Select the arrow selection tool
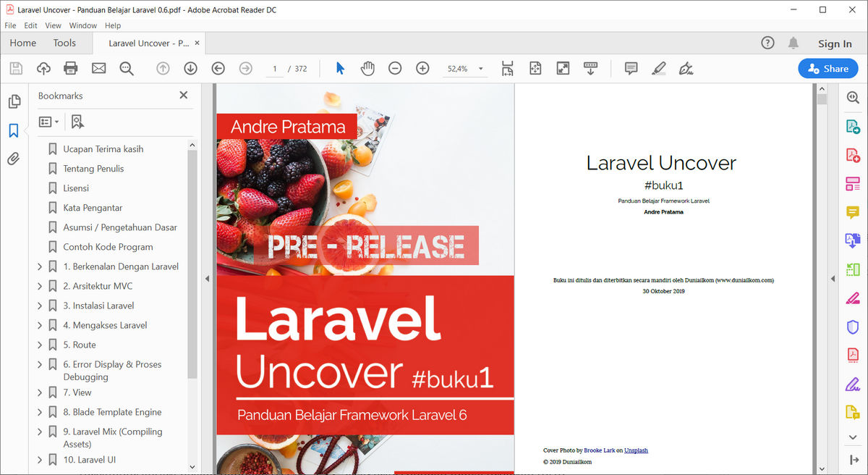This screenshot has height=475, width=868. click(341, 69)
